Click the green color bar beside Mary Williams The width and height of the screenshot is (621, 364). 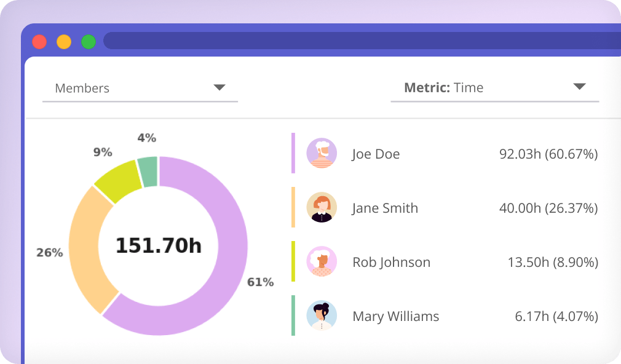pos(293,315)
